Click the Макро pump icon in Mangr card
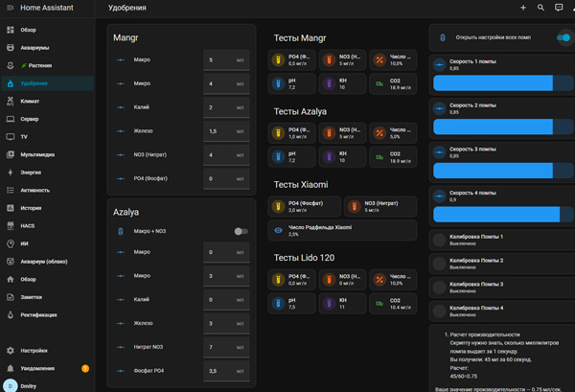Viewport: 575px width, 392px height. (121, 59)
